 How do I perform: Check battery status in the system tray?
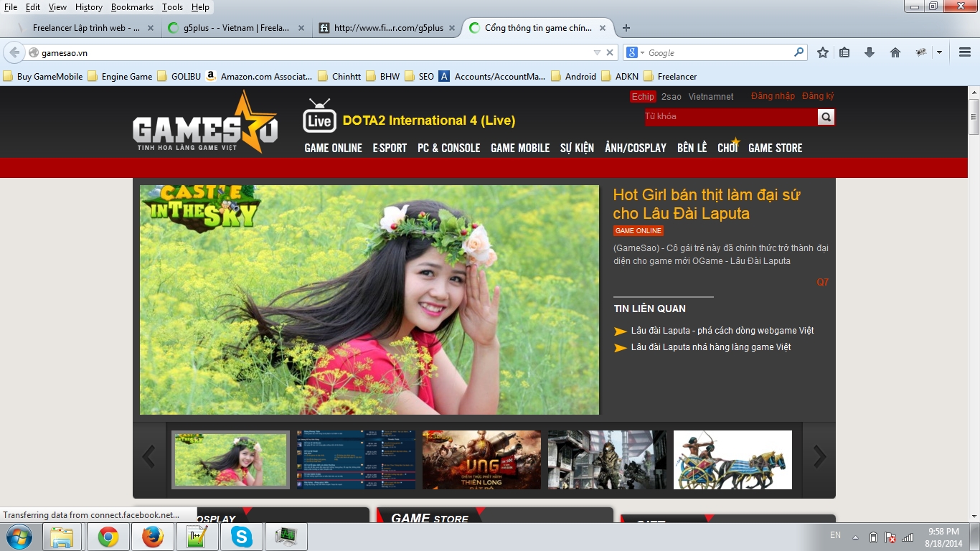tap(873, 537)
